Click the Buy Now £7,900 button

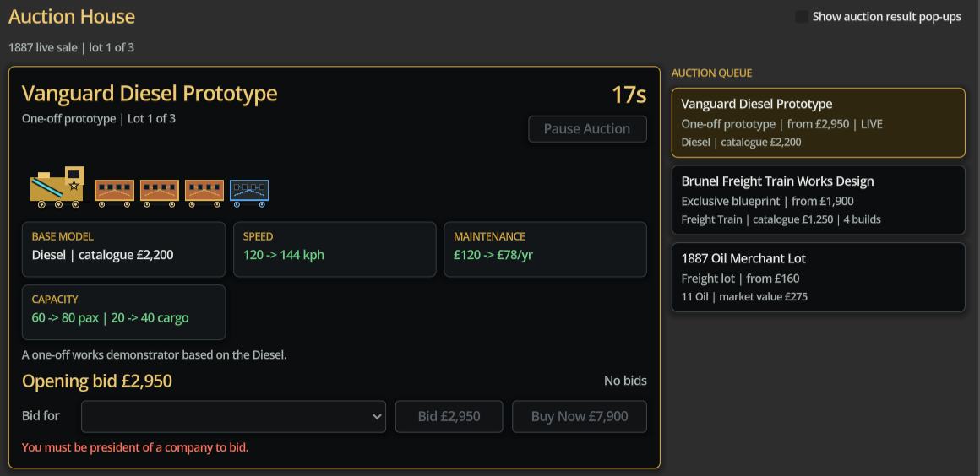click(580, 416)
